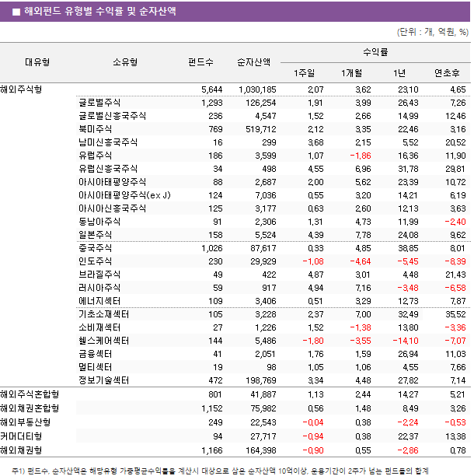Click the 유럽신흥국주식 row label

tap(108, 169)
